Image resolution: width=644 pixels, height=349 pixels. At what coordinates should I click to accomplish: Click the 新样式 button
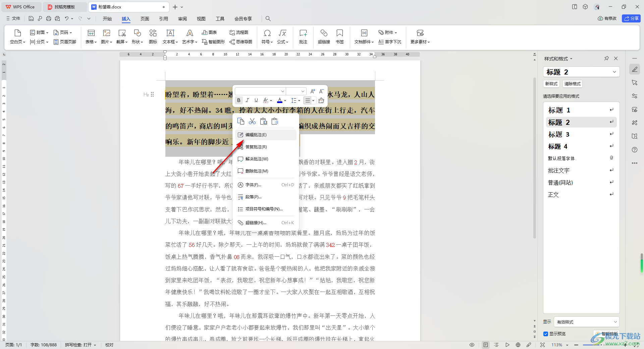click(x=551, y=84)
